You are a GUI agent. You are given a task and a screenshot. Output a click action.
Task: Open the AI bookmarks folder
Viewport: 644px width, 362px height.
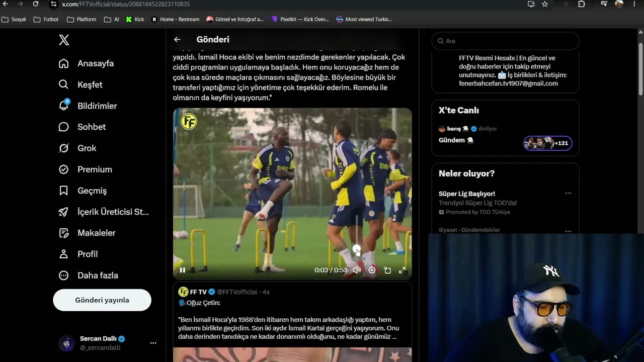click(x=112, y=19)
